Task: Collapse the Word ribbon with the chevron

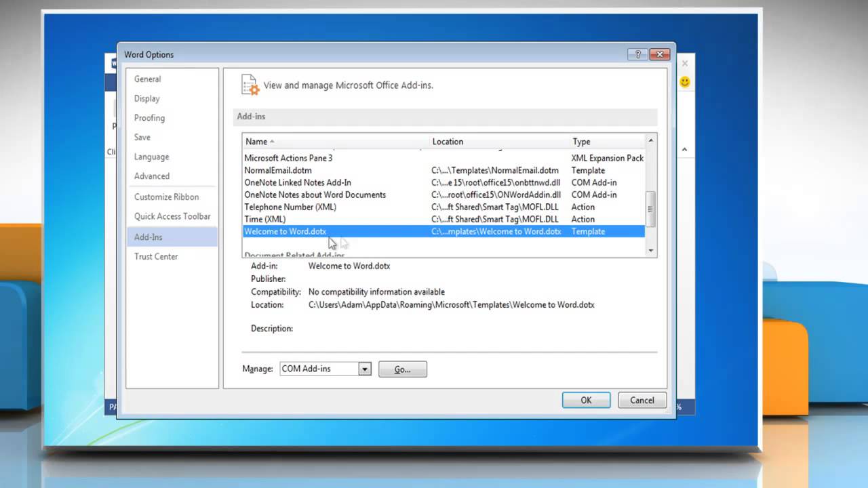Action: [684, 150]
